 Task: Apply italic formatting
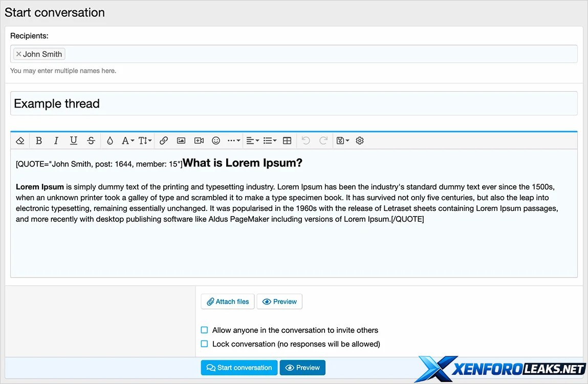(56, 141)
